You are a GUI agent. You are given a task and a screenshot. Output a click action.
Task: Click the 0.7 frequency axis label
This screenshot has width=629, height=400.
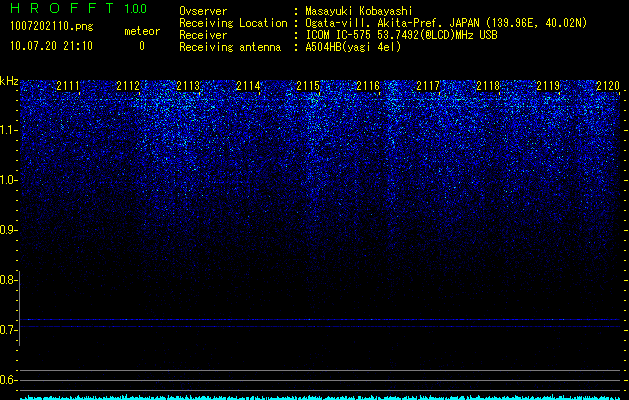(x=8, y=330)
